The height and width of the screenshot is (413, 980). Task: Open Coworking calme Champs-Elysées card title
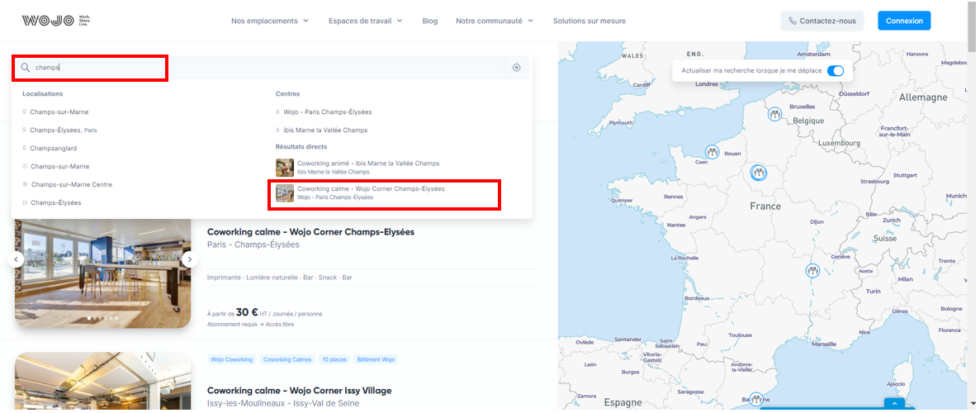pyautogui.click(x=310, y=231)
